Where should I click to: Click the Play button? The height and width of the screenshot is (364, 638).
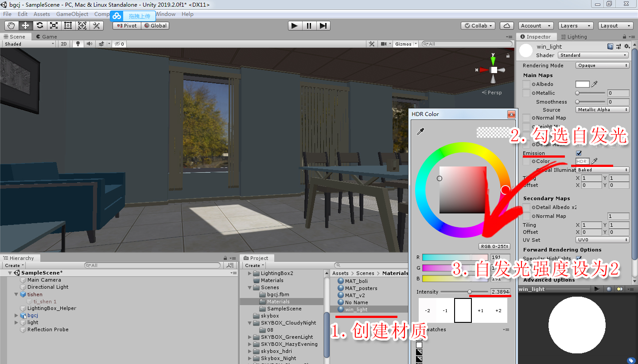pos(295,26)
